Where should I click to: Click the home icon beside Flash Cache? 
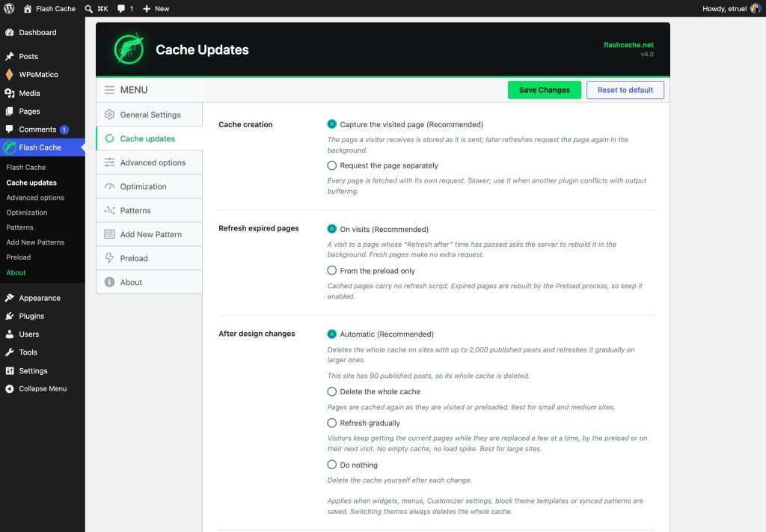(x=28, y=8)
